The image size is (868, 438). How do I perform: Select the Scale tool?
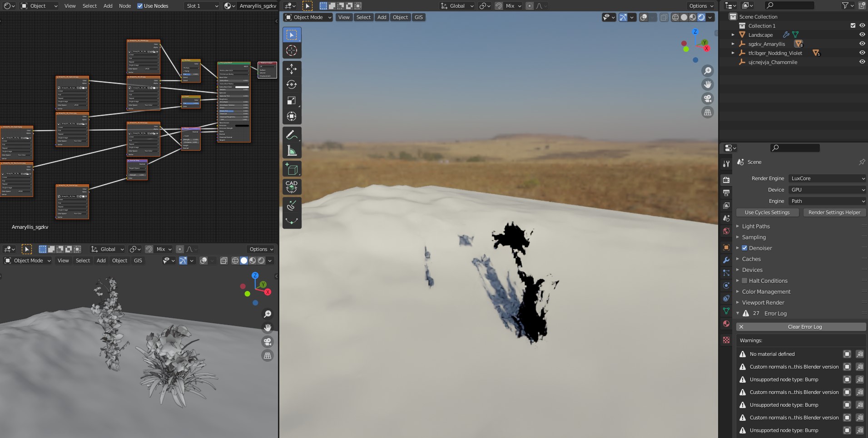point(292,100)
